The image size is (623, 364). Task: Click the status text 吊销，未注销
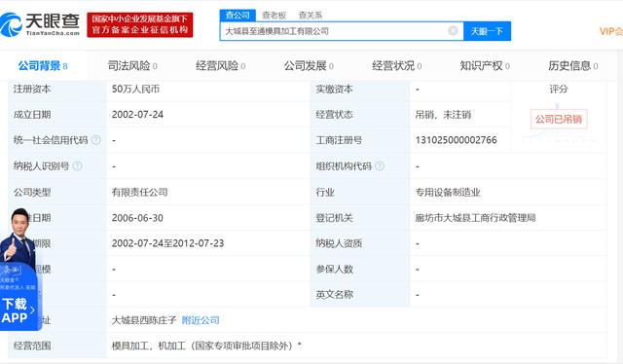(x=443, y=115)
